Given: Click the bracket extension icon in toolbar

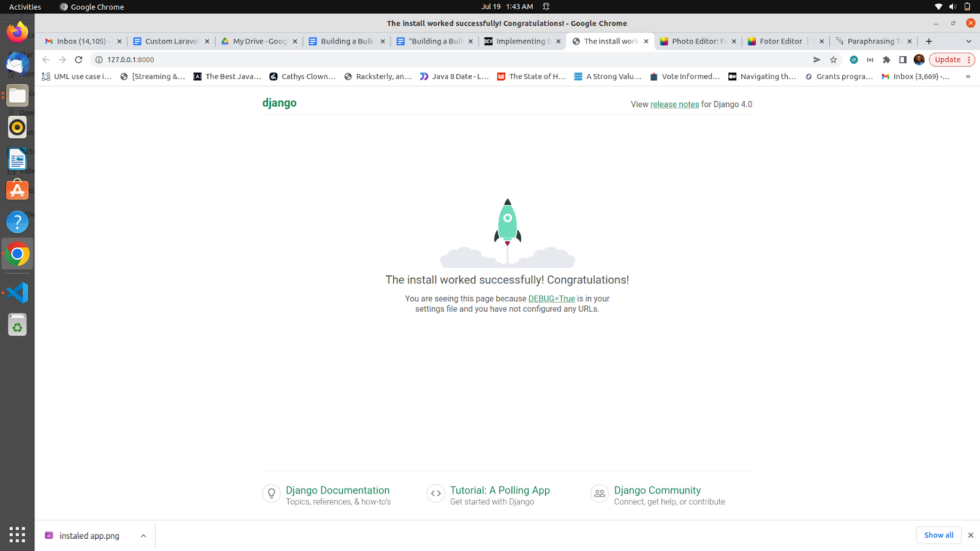Looking at the screenshot, I should (x=870, y=59).
